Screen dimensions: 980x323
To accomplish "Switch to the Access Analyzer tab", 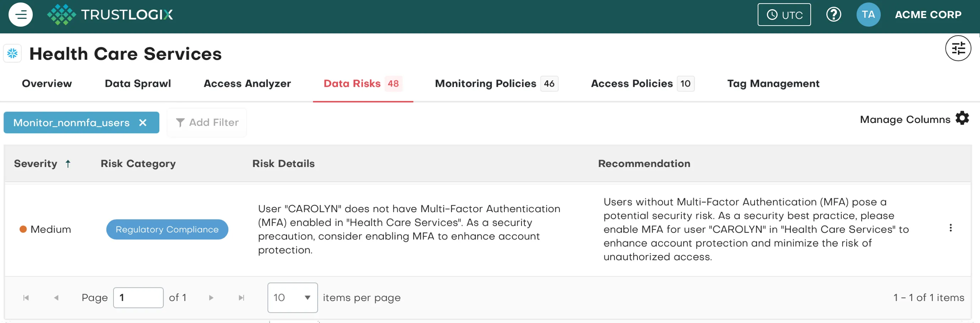I will point(247,83).
